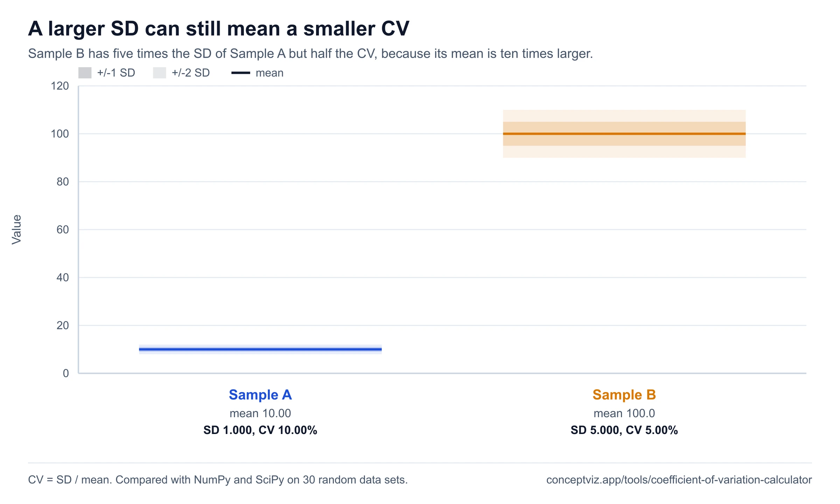Click the mean 100.0 label
The image size is (840, 504).
624,413
